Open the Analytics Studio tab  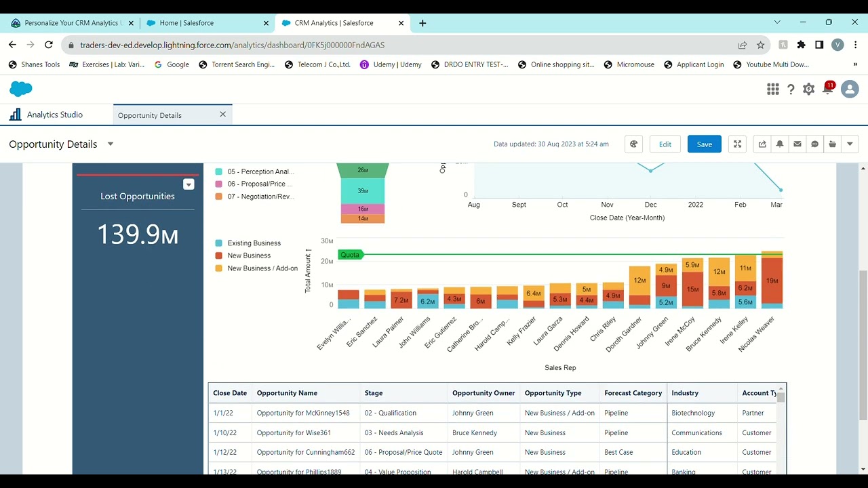(56, 115)
